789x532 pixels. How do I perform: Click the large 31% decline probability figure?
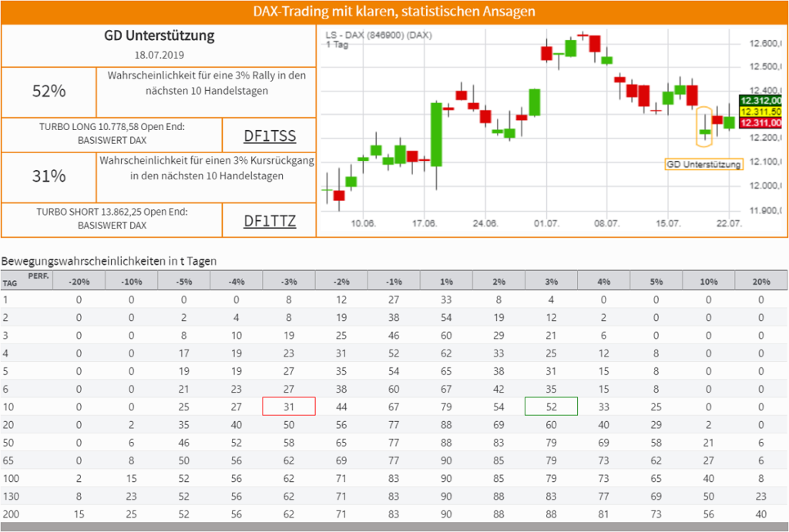click(49, 176)
